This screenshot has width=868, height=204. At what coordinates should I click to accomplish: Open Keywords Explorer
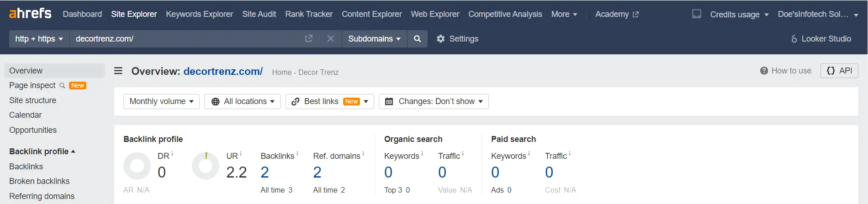point(199,14)
